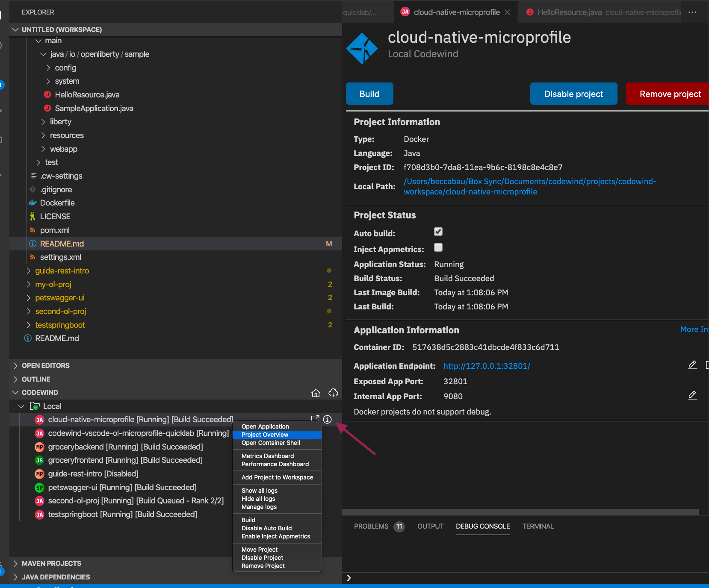Click the Codewind cloud connection icon
The width and height of the screenshot is (709, 588).
pyautogui.click(x=333, y=393)
